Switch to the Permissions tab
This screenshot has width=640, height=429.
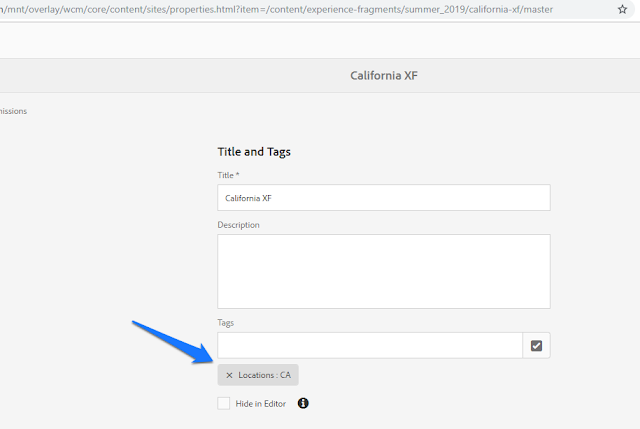(13, 111)
